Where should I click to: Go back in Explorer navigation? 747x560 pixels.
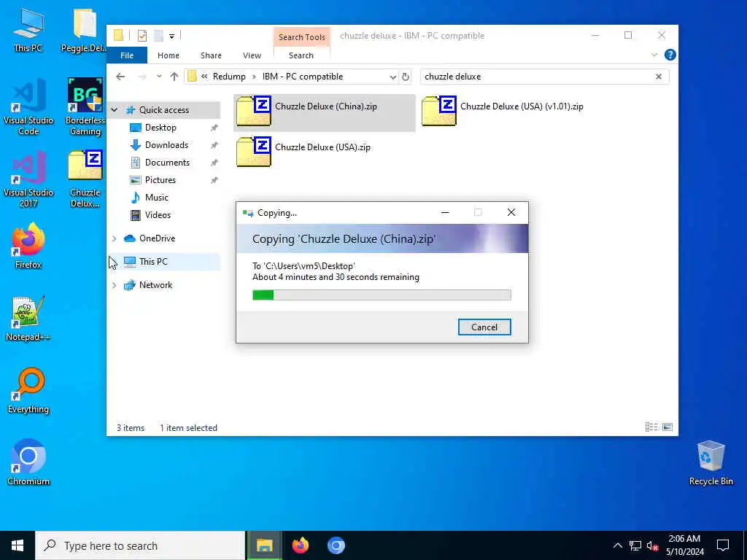[120, 77]
